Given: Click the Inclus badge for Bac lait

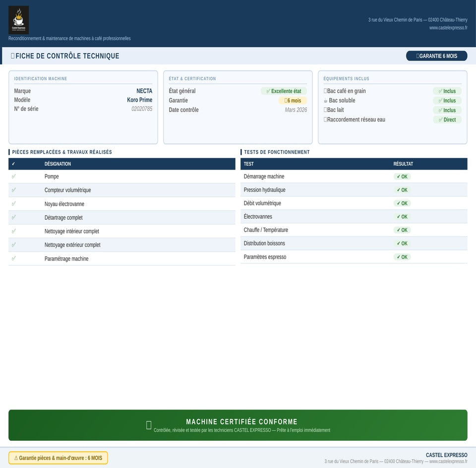Looking at the screenshot, I should pyautogui.click(x=447, y=110).
